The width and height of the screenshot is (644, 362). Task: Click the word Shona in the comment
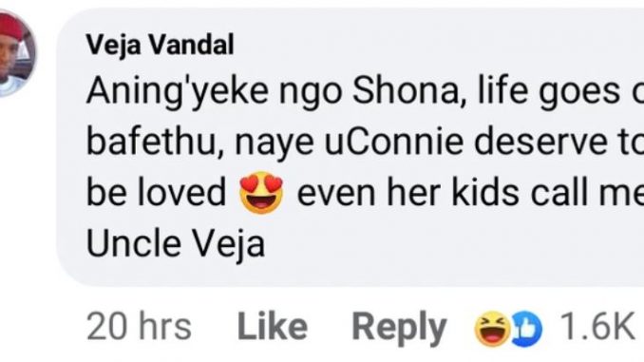(x=405, y=91)
